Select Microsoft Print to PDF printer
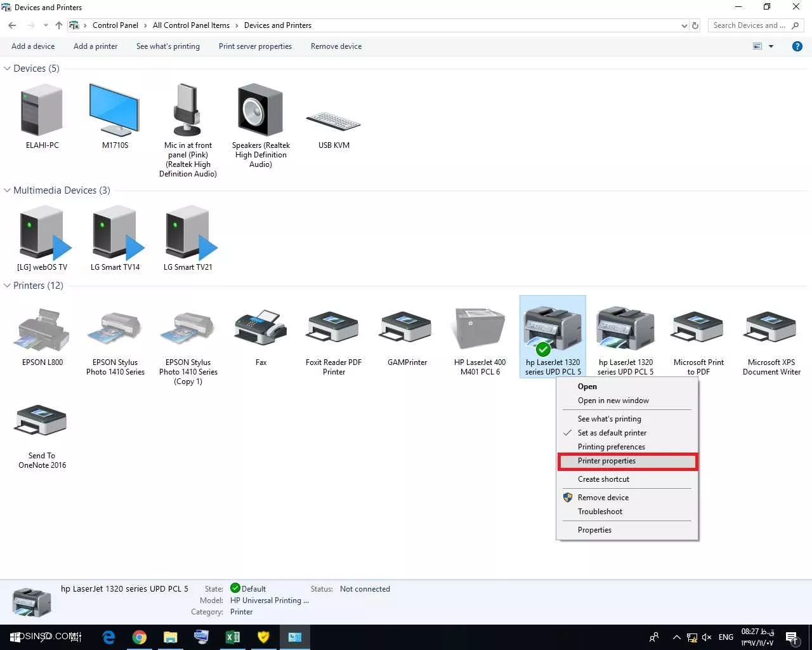This screenshot has height=650, width=812. click(698, 329)
